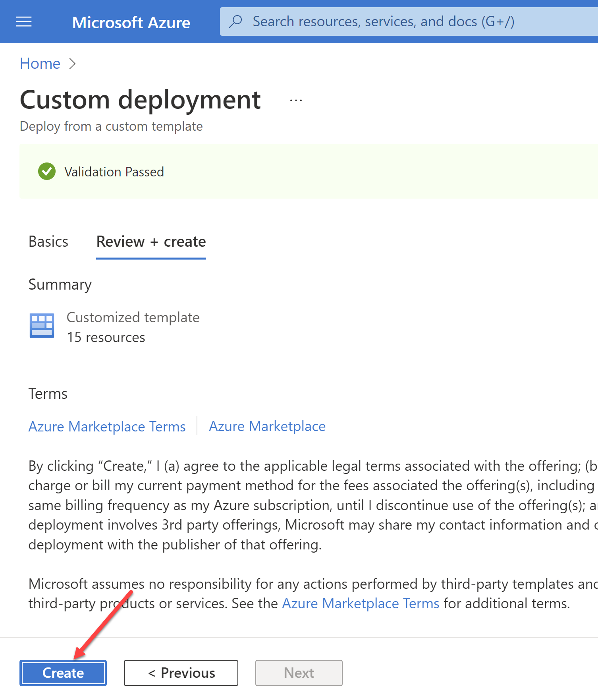The height and width of the screenshot is (700, 598).
Task: Open the Azure Marketplace Terms link under Terms
Action: click(107, 426)
